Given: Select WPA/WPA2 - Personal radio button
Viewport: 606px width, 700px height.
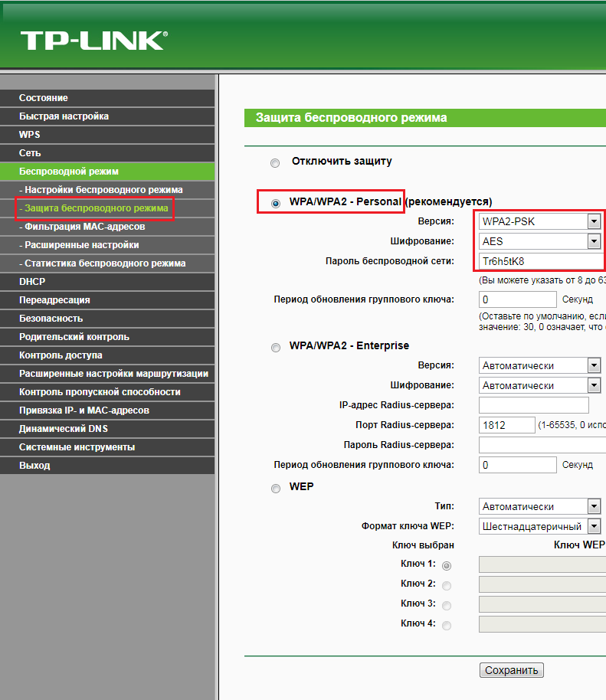Looking at the screenshot, I should tap(275, 203).
